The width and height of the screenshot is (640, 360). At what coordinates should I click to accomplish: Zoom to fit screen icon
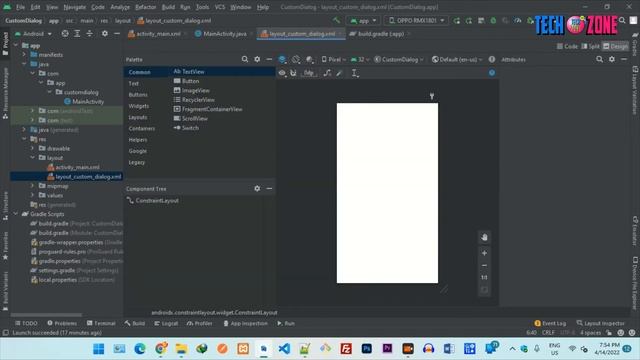(x=484, y=290)
